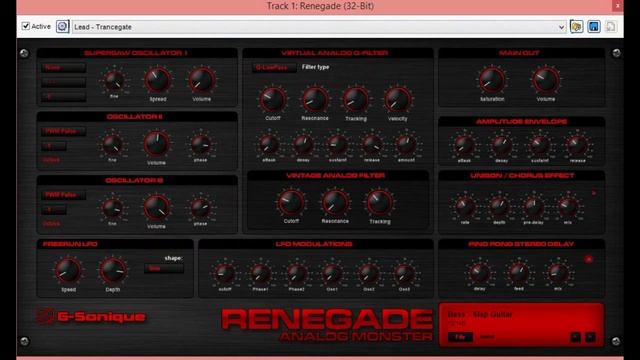640x360 pixels.
Task: Toggle the Active checkbox
Action: click(x=26, y=26)
